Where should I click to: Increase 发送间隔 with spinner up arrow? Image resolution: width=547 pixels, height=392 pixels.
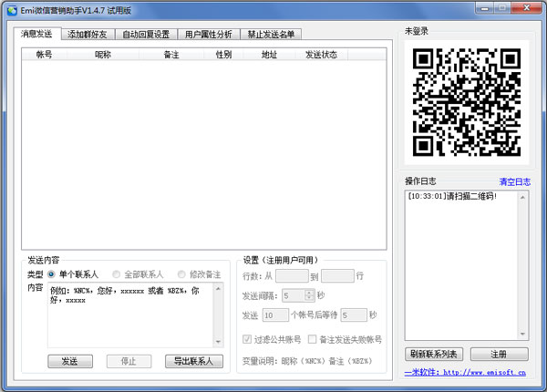[x=309, y=293]
